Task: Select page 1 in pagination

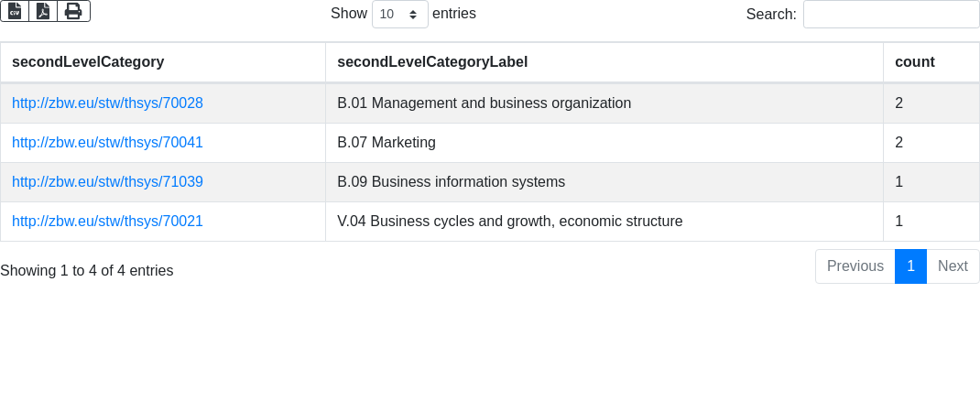Action: coord(910,266)
